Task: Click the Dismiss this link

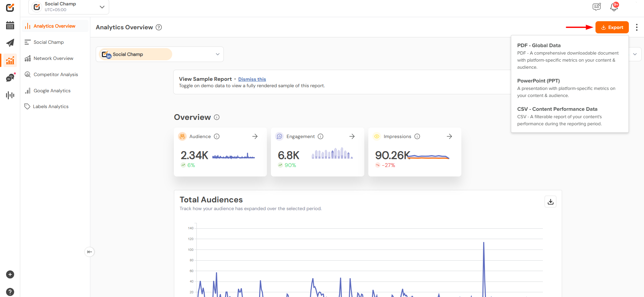Action: coord(252,79)
